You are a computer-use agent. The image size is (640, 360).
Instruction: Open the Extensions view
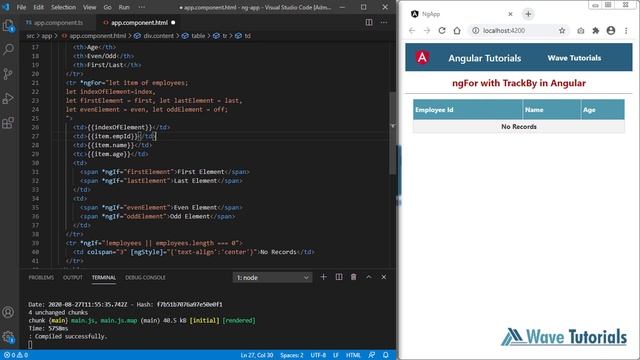pyautogui.click(x=8, y=123)
